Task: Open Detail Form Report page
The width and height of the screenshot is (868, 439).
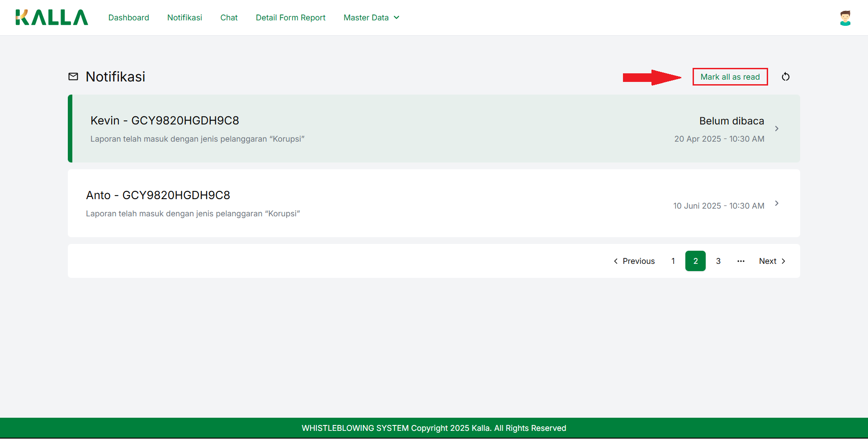Action: [291, 18]
